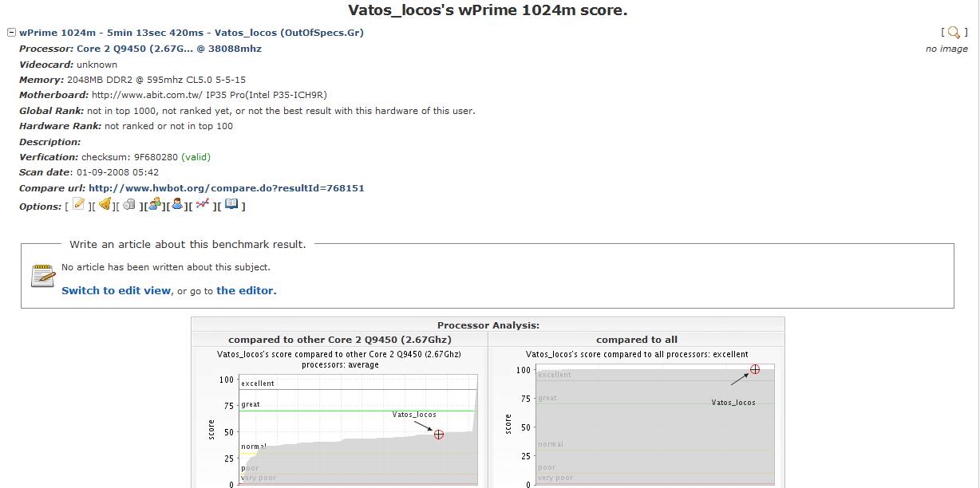Viewport: 980px width, 488px height.
Task: Click the gray database icon in Options
Action: (129, 204)
